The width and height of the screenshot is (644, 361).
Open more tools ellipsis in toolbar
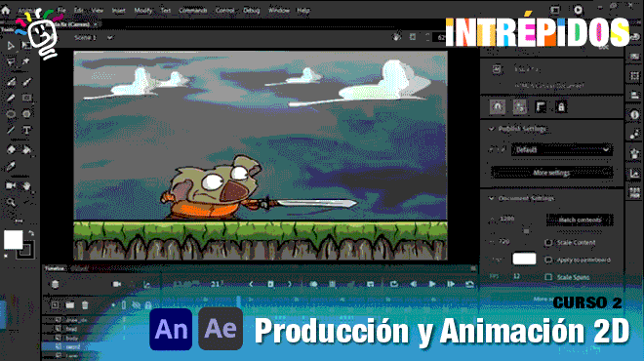click(x=19, y=221)
